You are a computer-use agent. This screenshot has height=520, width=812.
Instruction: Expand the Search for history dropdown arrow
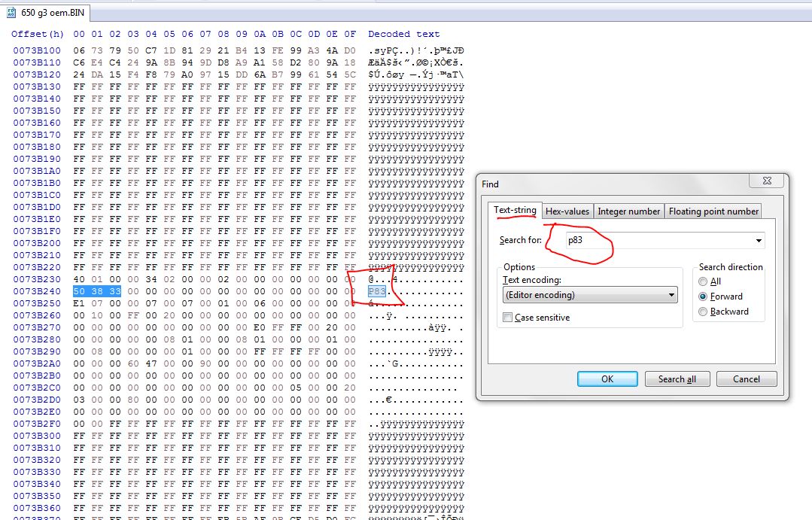759,240
